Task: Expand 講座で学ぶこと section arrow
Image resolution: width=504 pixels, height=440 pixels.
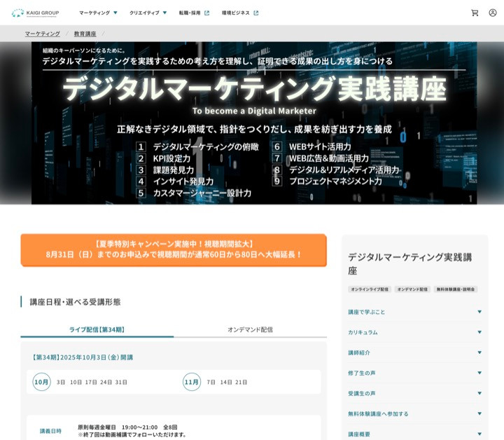Action: coord(479,312)
